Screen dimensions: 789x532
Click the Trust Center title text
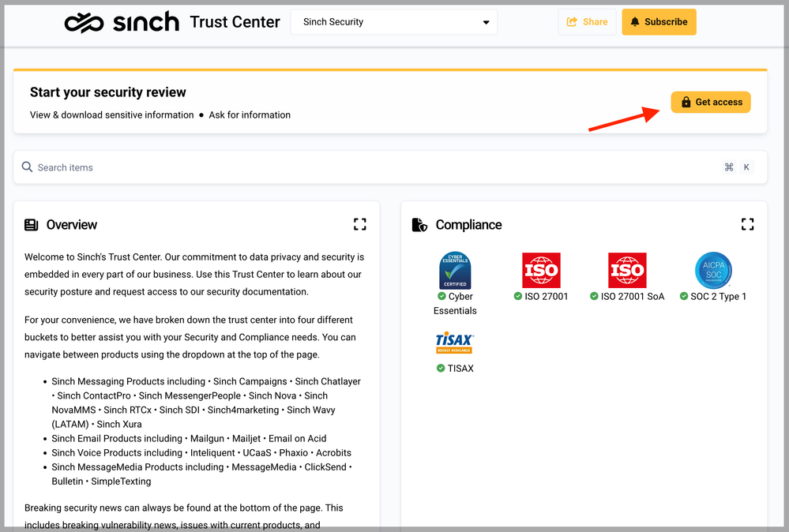[x=235, y=22]
